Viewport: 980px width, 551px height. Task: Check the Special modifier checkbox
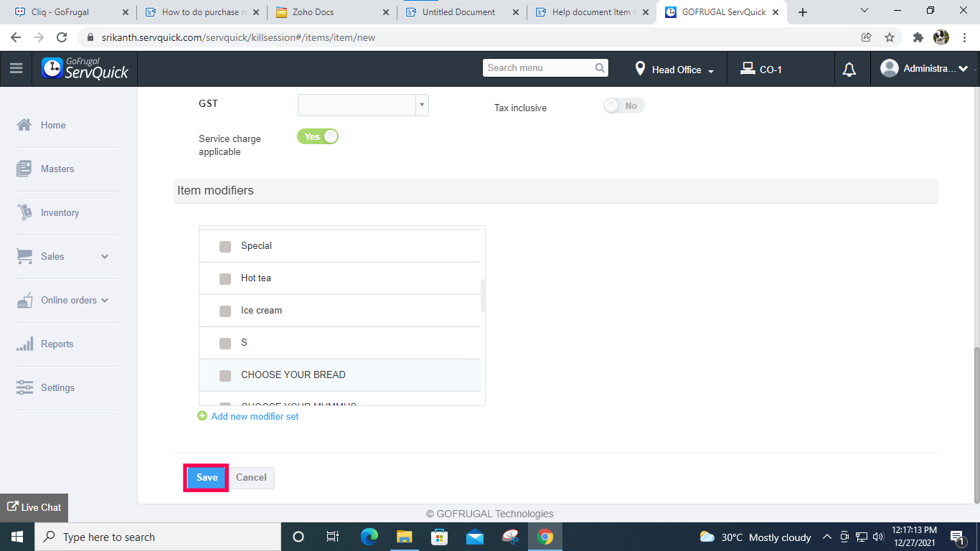pyautogui.click(x=225, y=246)
